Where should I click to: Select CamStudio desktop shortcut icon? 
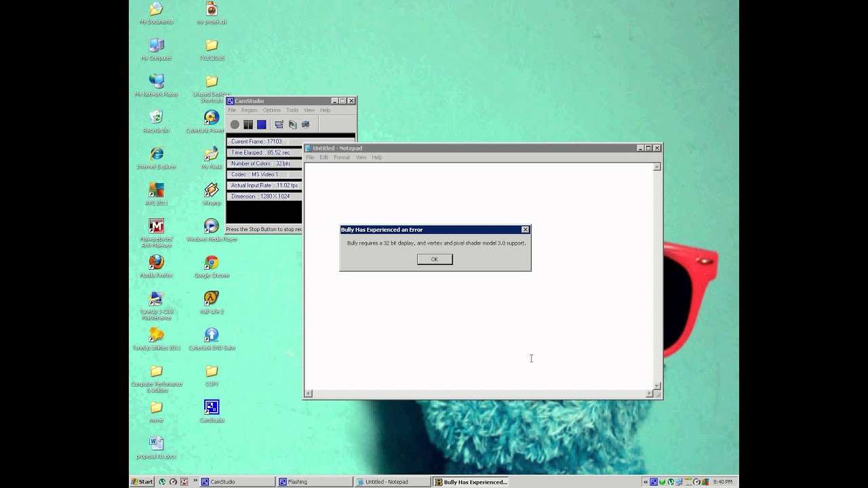[212, 411]
